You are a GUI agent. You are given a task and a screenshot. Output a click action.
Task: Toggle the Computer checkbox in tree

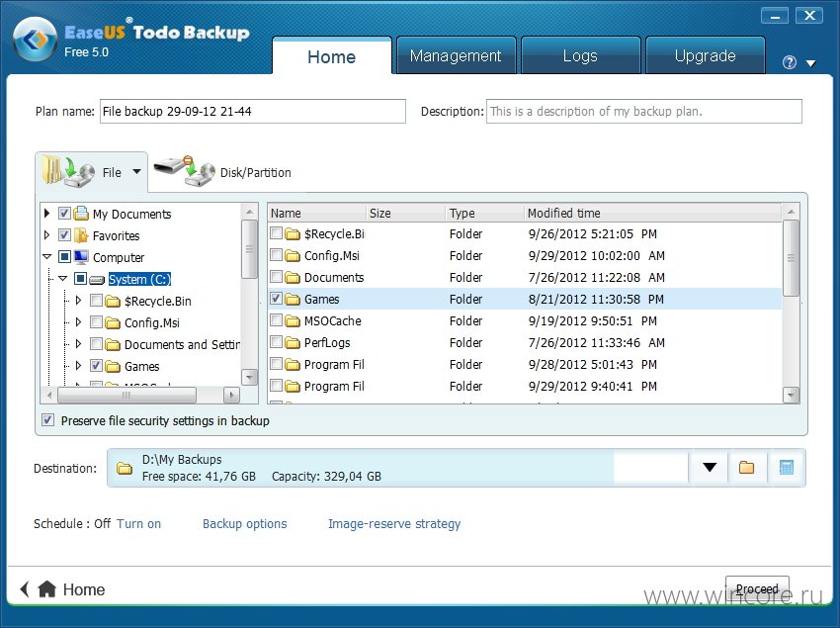[64, 257]
